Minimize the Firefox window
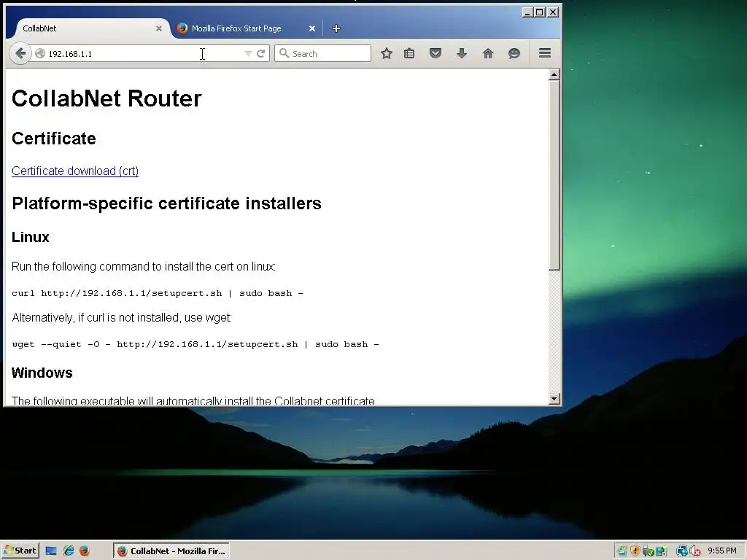This screenshot has width=747, height=560. 527,12
